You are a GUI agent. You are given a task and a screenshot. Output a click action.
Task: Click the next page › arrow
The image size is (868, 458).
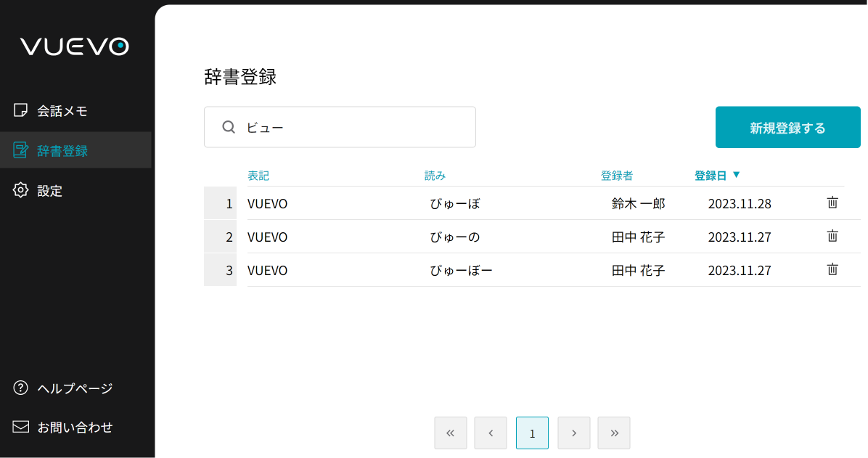pyautogui.click(x=574, y=433)
